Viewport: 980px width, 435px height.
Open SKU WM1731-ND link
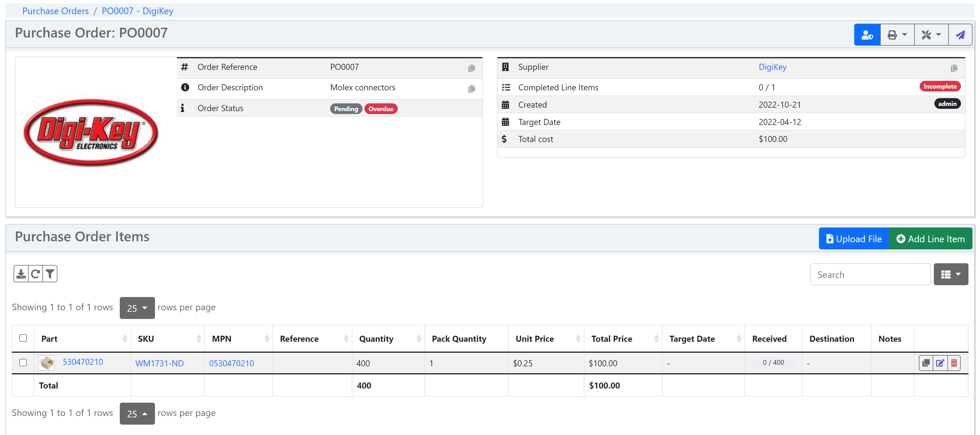[x=159, y=363]
